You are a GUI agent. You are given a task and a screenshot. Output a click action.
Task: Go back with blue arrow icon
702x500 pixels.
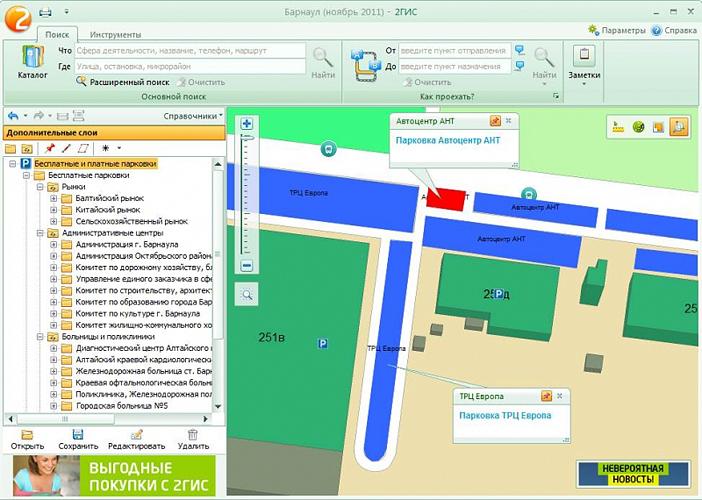pos(13,116)
